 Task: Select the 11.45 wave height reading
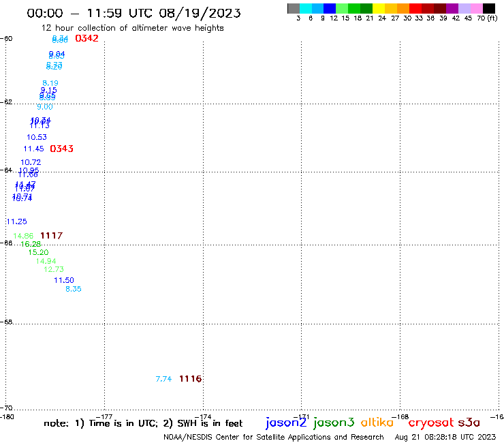tap(34, 149)
